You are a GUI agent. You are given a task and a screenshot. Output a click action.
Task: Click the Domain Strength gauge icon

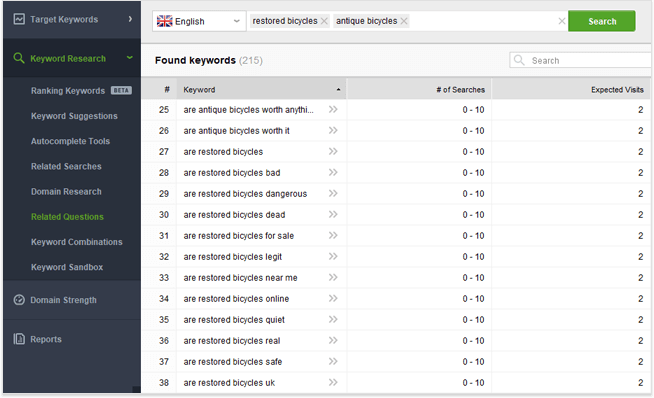tap(19, 300)
